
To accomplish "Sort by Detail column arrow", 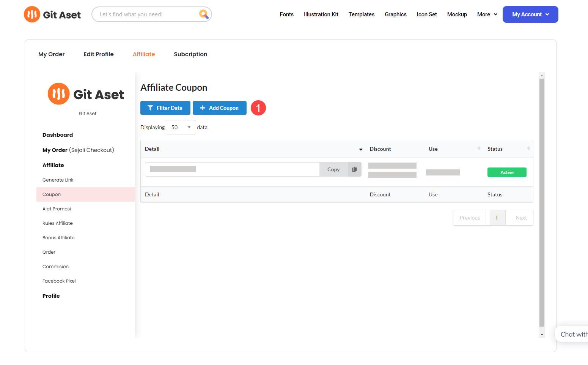I will [361, 149].
